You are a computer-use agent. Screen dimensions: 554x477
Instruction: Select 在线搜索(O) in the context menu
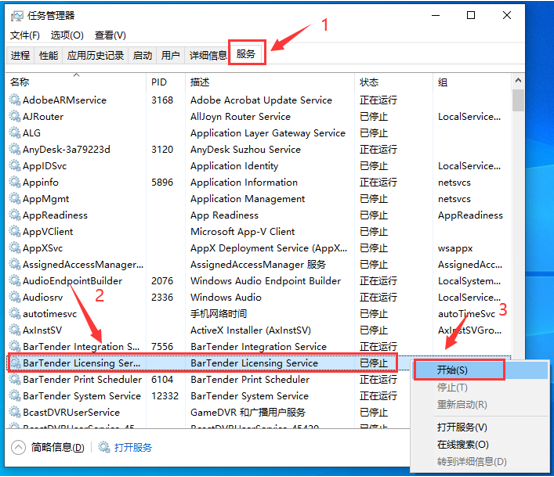[x=463, y=444]
